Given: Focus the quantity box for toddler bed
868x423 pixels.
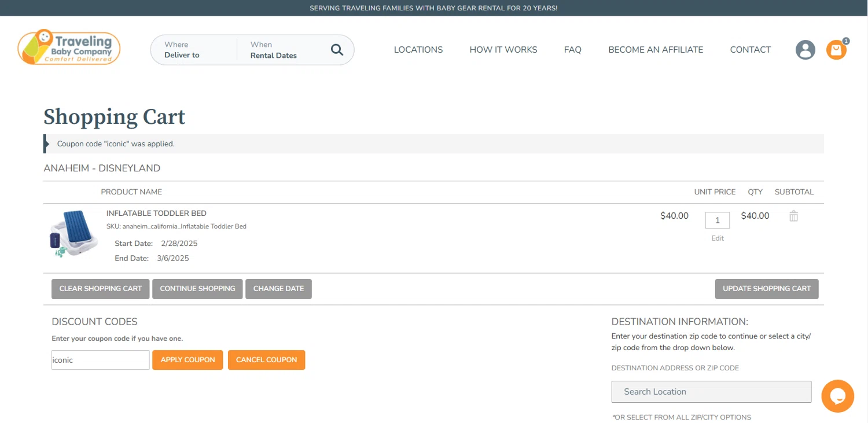Looking at the screenshot, I should (718, 220).
